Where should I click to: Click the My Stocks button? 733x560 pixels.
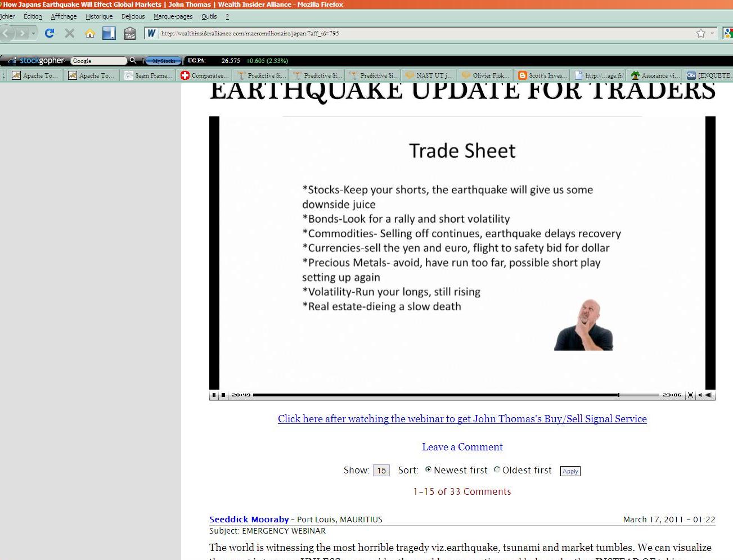click(164, 61)
